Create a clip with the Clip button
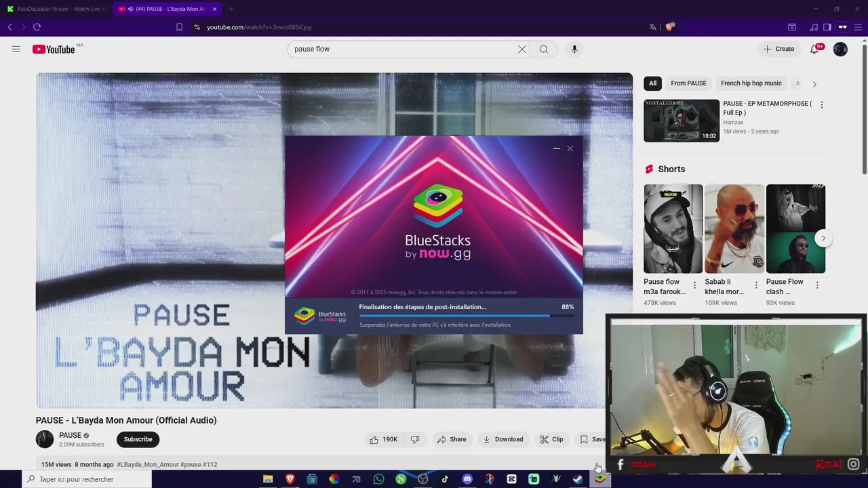The height and width of the screenshot is (488, 868). coord(551,439)
